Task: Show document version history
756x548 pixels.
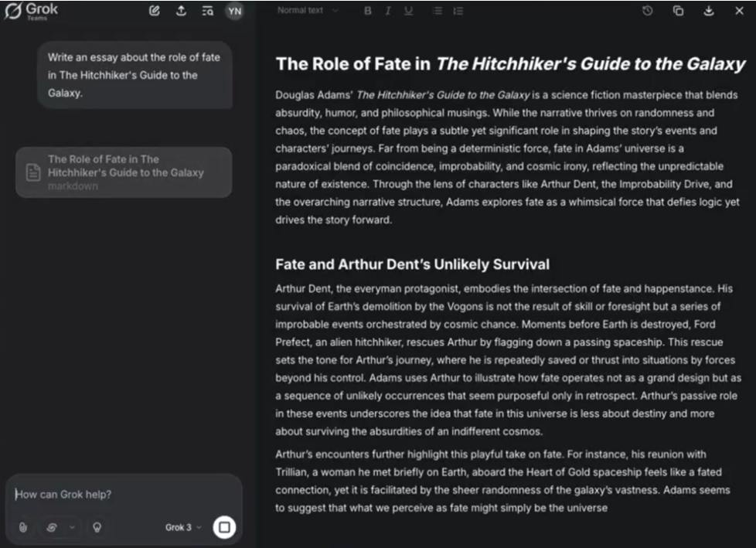Action: (x=648, y=12)
